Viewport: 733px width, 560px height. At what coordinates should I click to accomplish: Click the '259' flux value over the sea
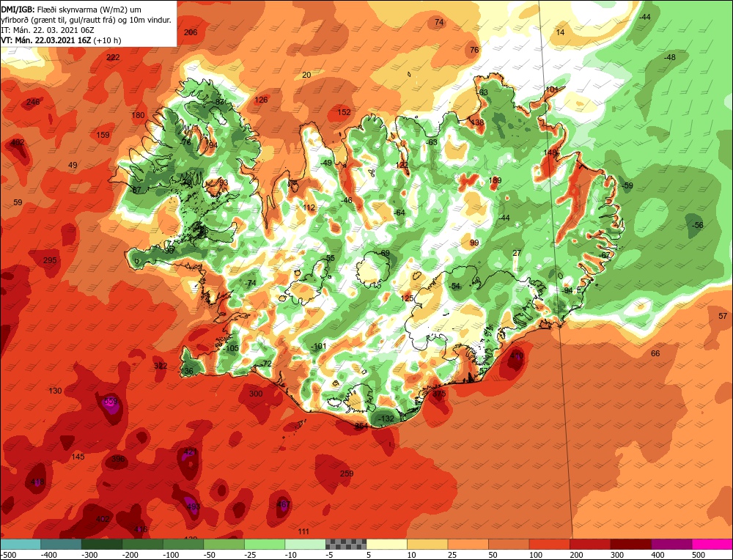click(347, 474)
